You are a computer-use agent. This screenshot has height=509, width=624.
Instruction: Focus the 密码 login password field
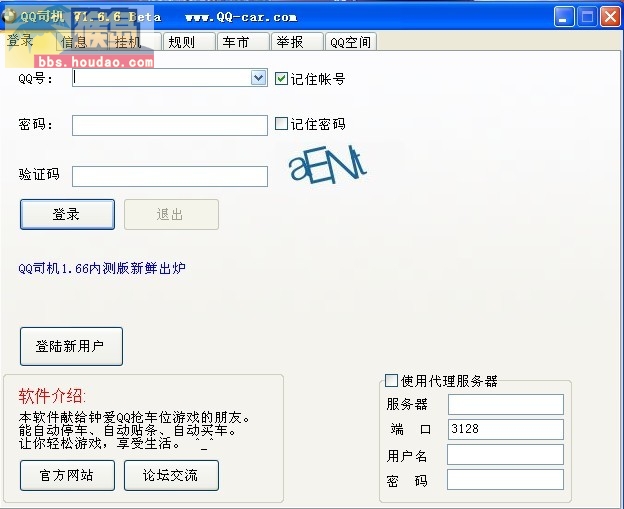(x=170, y=125)
